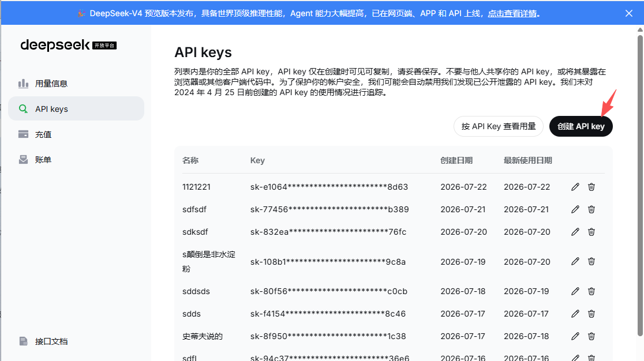Remove the sdksdf key with trash icon
Viewport: 644px width, 361px height.
pos(591,232)
